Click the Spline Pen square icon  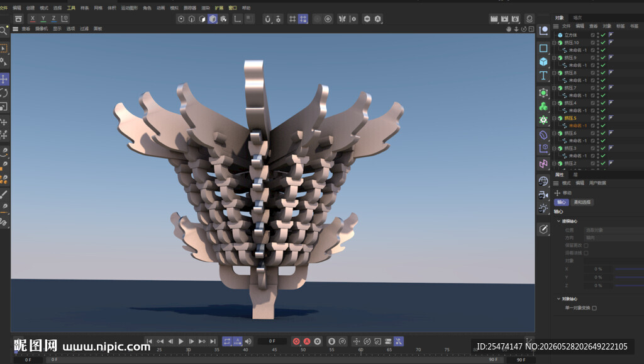click(x=543, y=48)
